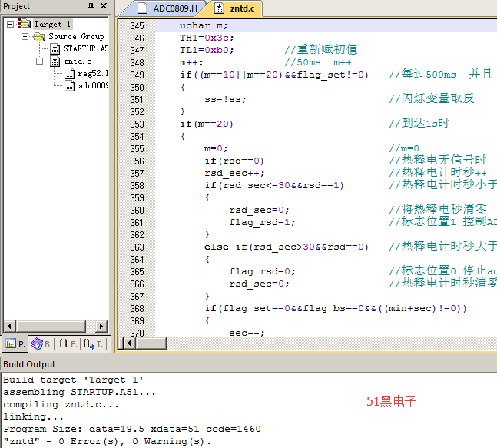Click the adc0809 header file icon
Viewport: 497px width, 448px height.
point(69,86)
